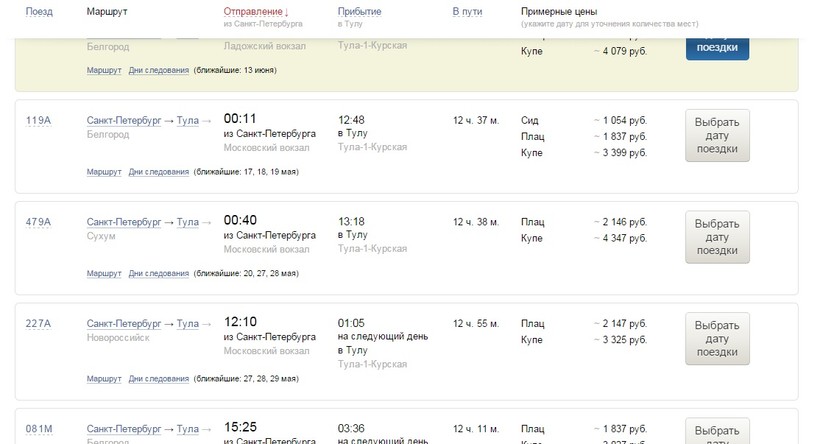
Task: Open train 081M number link
Action: [38, 429]
